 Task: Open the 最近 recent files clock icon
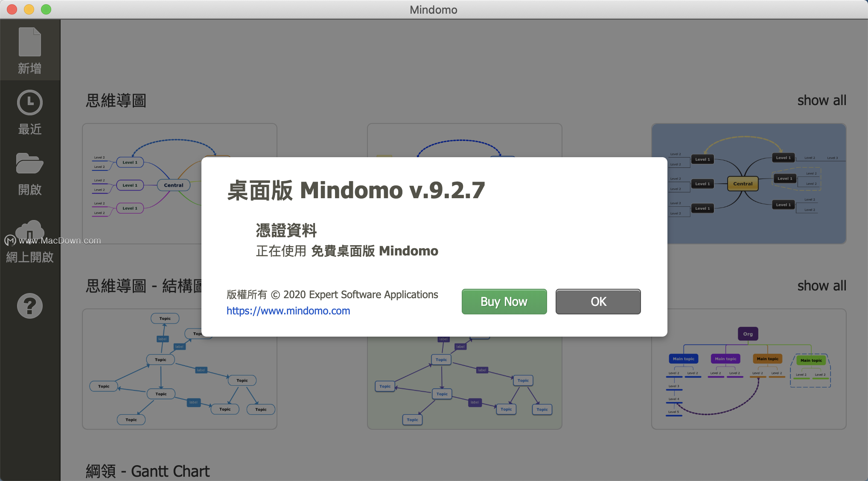30,103
